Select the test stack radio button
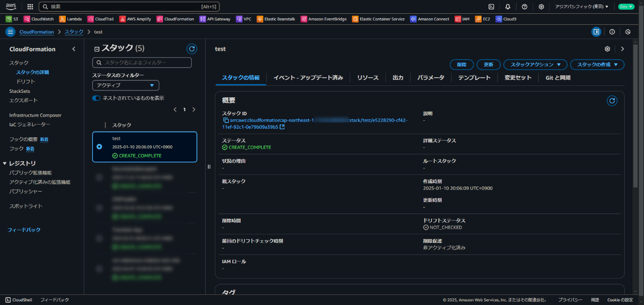644x305 pixels. pyautogui.click(x=99, y=147)
